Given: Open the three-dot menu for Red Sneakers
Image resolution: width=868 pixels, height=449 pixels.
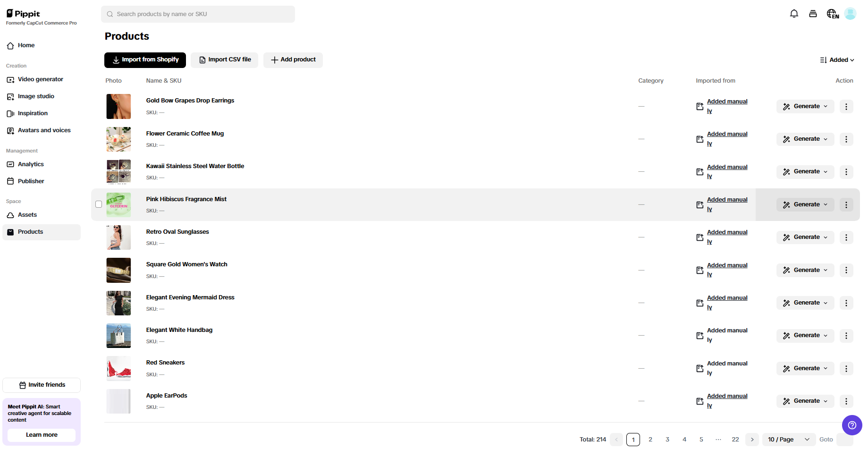Looking at the screenshot, I should pyautogui.click(x=846, y=368).
